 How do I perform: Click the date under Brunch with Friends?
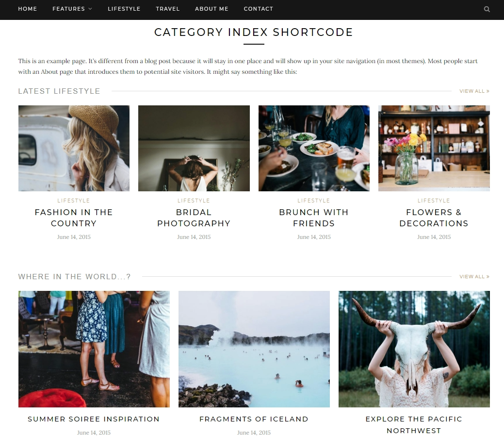coord(314,237)
